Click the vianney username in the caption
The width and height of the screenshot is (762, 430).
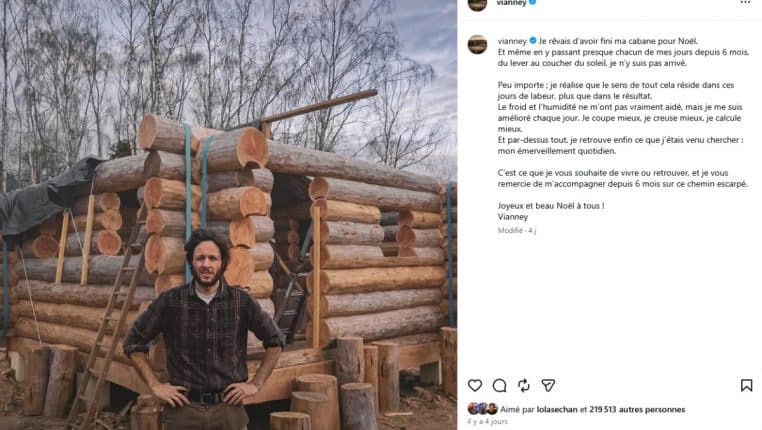pyautogui.click(x=511, y=39)
